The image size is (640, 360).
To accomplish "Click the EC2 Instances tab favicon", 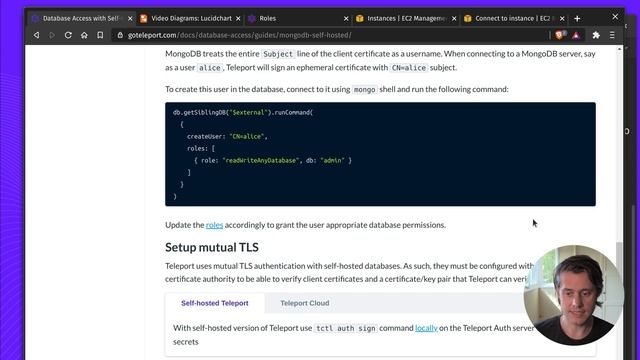I will [x=360, y=18].
